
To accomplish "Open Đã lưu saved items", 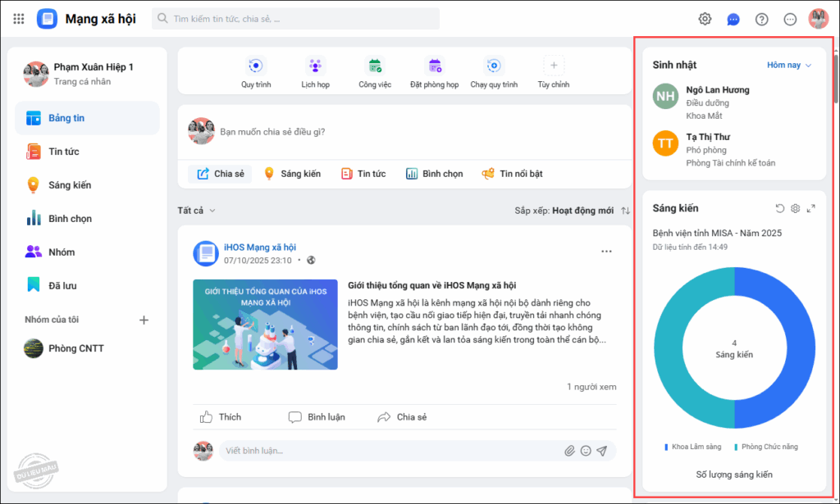I will pos(87,286).
